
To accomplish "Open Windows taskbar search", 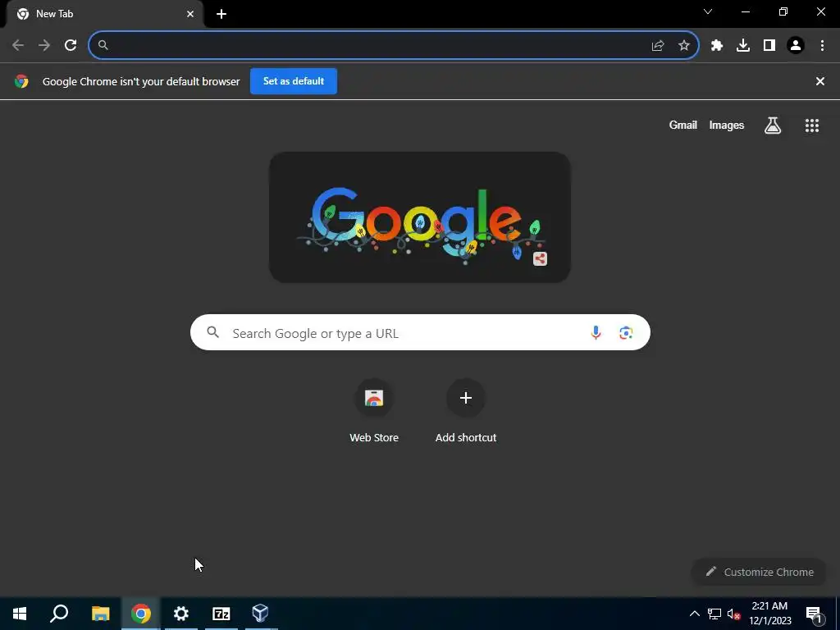I will (x=59, y=614).
